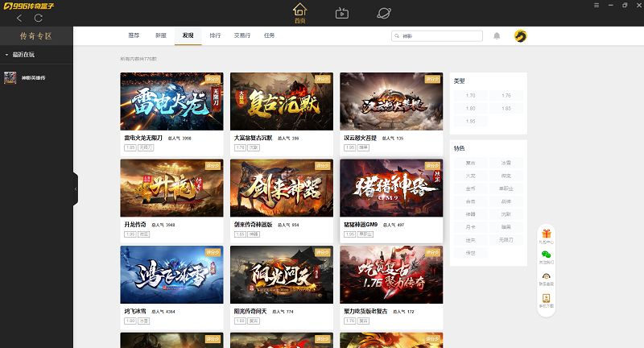This screenshot has height=348, width=644.
Task: Click title 聚力吃货版本复古
Action: tap(365, 312)
